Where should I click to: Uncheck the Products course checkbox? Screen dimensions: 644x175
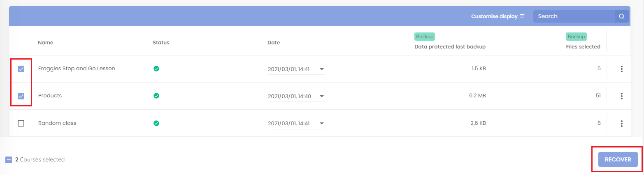pyautogui.click(x=21, y=96)
